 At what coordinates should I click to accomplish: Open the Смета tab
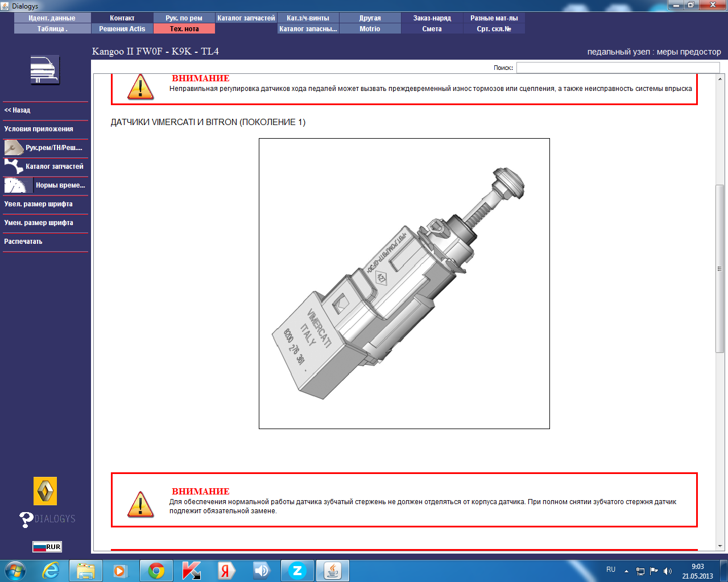(x=432, y=29)
